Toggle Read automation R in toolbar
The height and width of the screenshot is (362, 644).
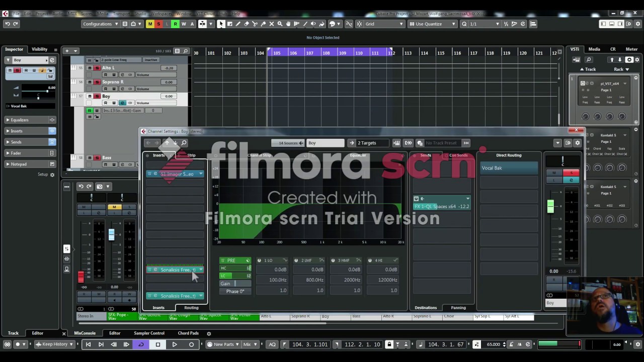click(175, 24)
